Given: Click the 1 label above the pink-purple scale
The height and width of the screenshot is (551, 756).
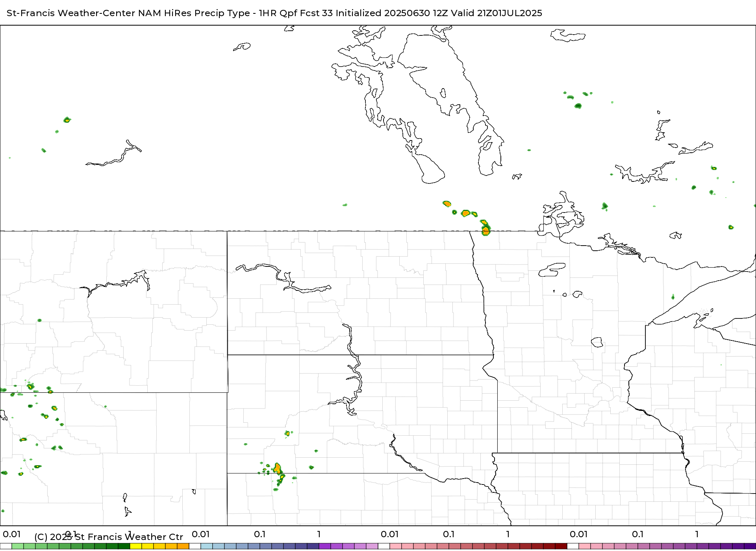Looking at the screenshot, I should click(697, 534).
